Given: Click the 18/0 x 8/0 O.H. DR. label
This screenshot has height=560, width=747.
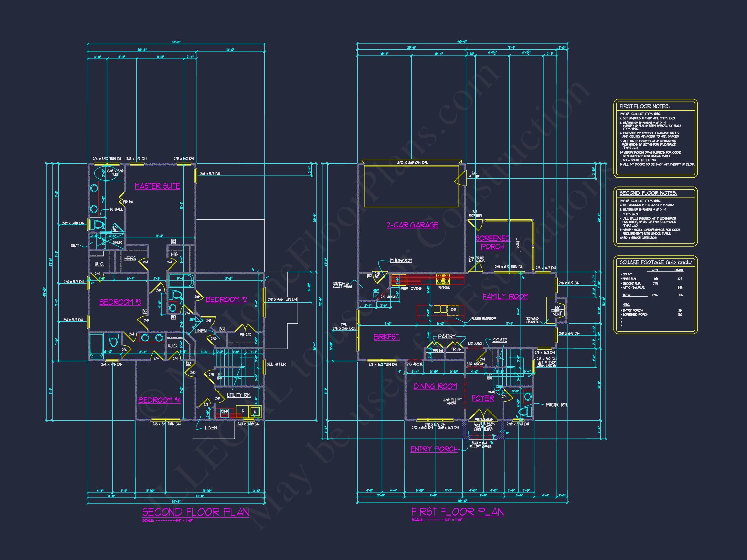Looking at the screenshot, I should point(412,163).
